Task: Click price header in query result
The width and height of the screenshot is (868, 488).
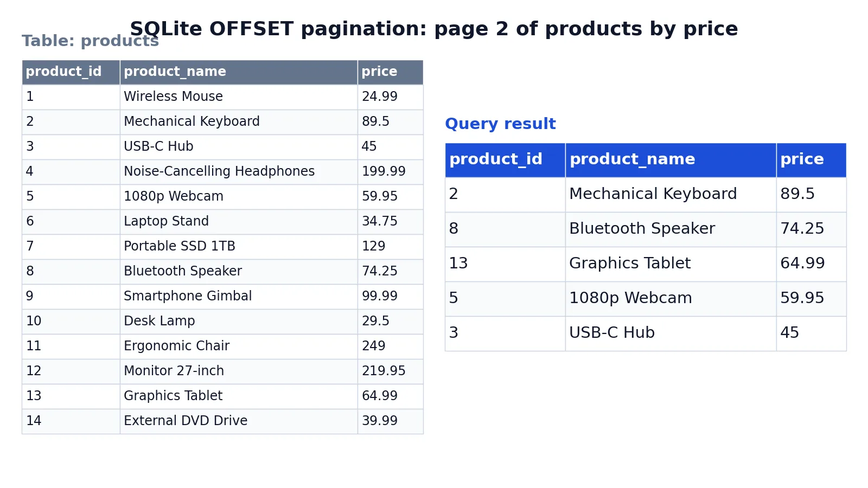Action: click(x=811, y=160)
